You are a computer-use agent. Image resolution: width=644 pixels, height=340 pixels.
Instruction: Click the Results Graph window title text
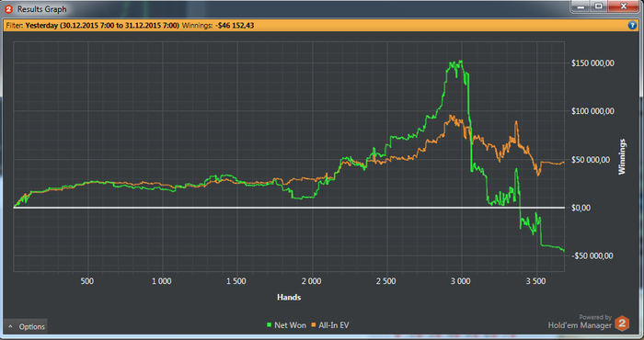(42, 9)
